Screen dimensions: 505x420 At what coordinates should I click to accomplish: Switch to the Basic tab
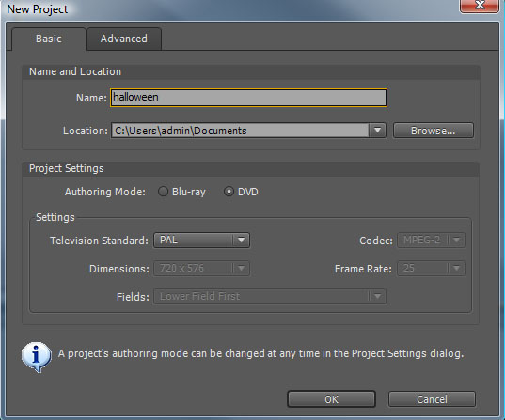tap(49, 39)
